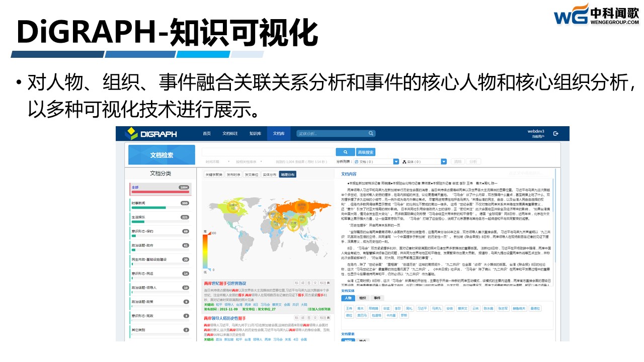Click the 马英九 entity tag
Viewport: 644px width, 362px height.
[x=437, y=308]
